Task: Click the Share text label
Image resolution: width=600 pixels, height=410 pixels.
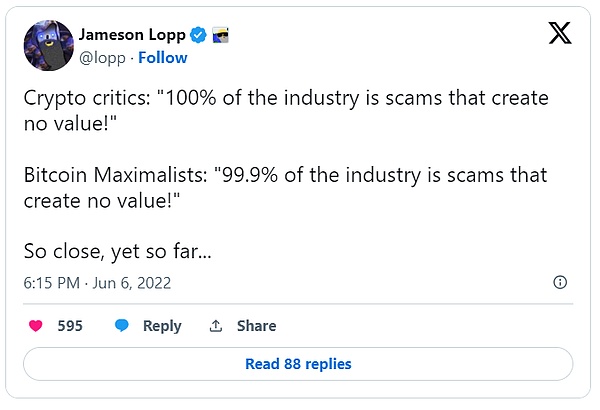Action: click(x=256, y=326)
